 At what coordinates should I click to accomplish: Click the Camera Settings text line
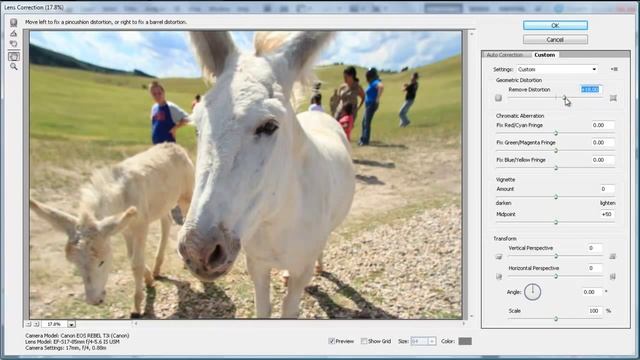[66, 348]
